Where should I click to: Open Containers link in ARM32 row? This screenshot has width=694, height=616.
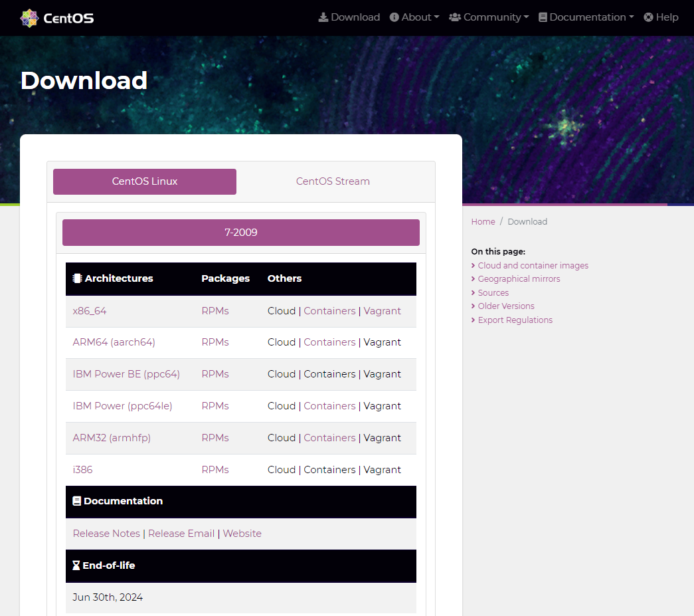(x=329, y=438)
